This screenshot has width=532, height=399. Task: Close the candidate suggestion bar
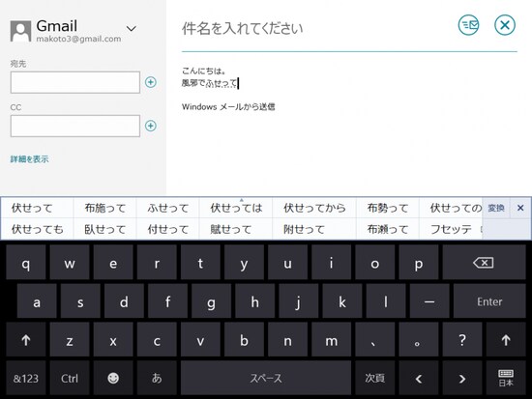point(520,208)
